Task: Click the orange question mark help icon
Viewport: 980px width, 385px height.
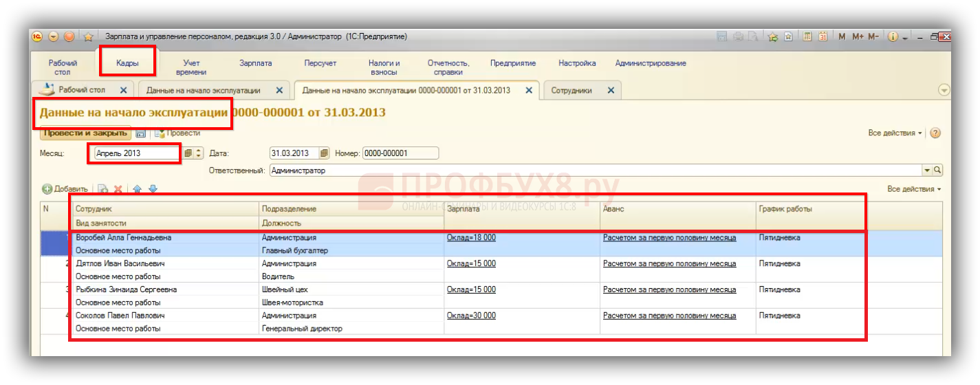Action: [935, 133]
